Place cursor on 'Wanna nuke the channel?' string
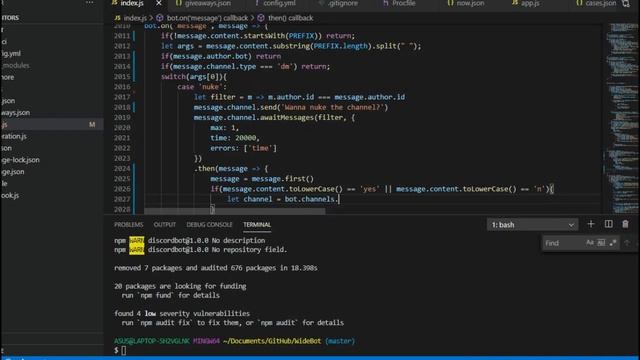Image resolution: width=640 pixels, height=360 pixels. tap(333, 107)
